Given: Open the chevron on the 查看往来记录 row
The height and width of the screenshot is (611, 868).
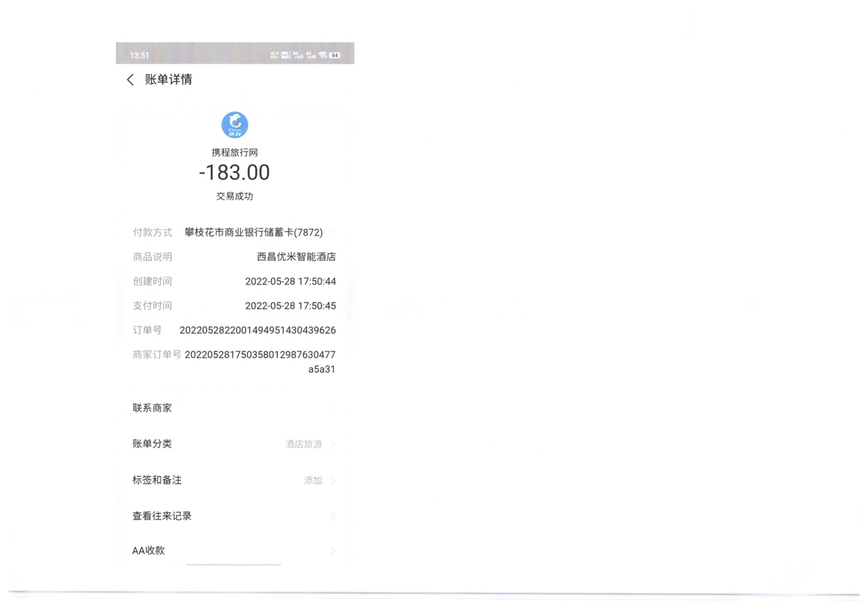Looking at the screenshot, I should pyautogui.click(x=332, y=517).
